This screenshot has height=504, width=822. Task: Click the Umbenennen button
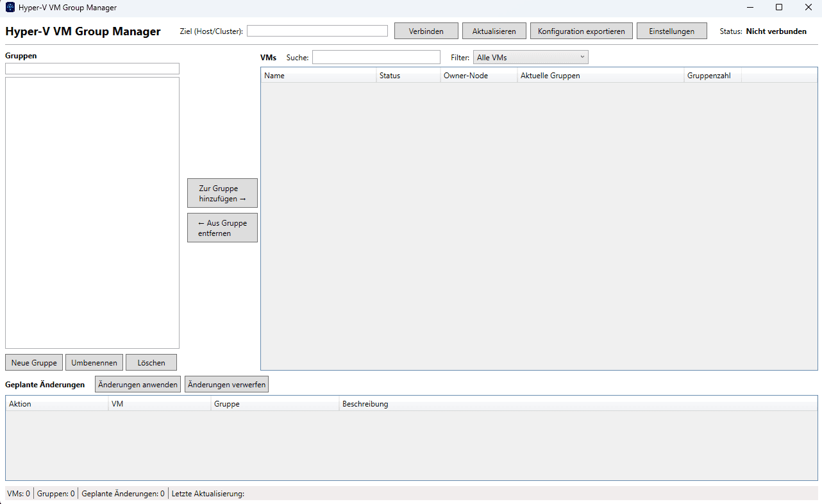[94, 362]
